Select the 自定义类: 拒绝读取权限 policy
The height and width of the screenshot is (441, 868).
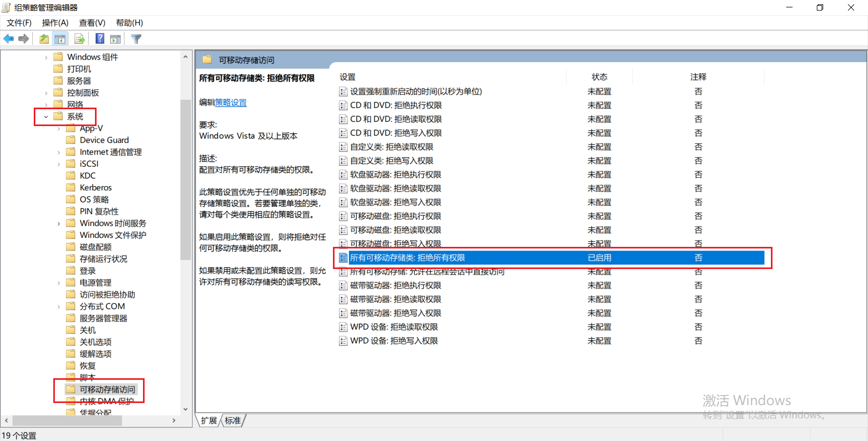pos(392,147)
